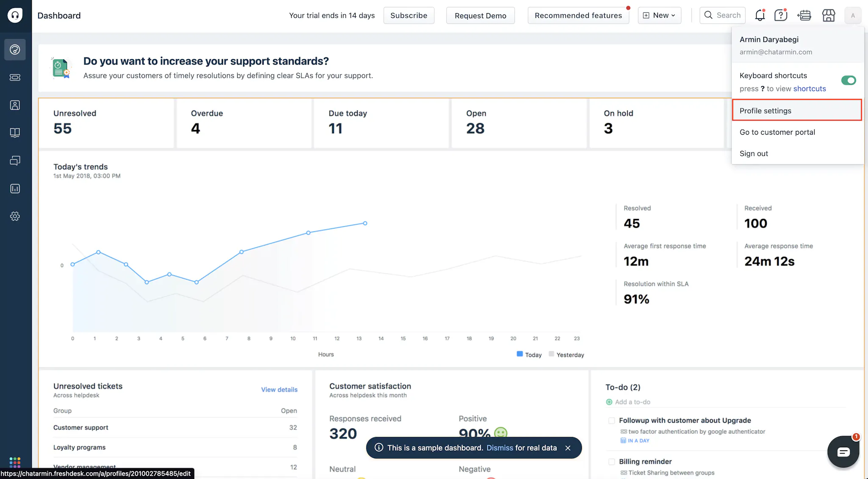Click the Subscribe button

(409, 16)
